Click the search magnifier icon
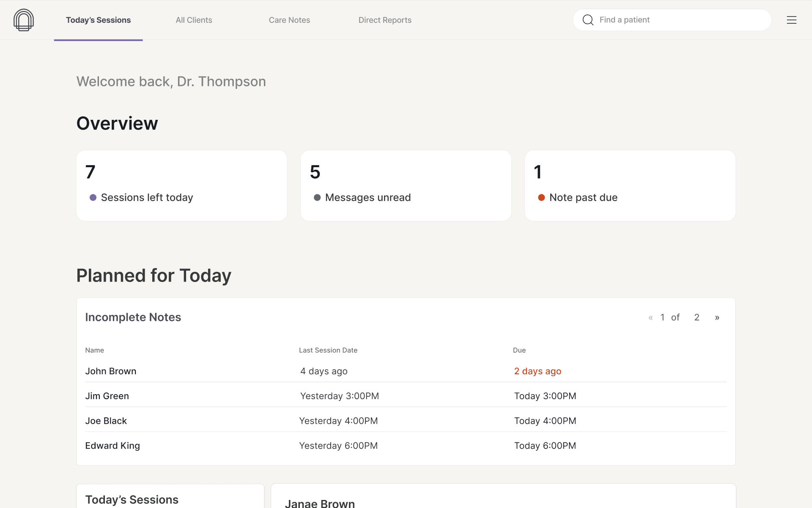This screenshot has width=812, height=508. 588,20
